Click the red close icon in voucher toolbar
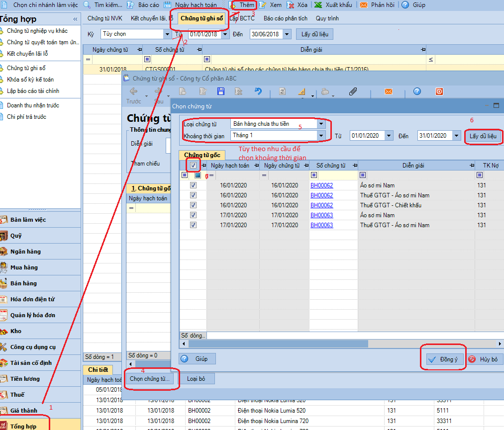This screenshot has height=430, width=504. tap(439, 91)
